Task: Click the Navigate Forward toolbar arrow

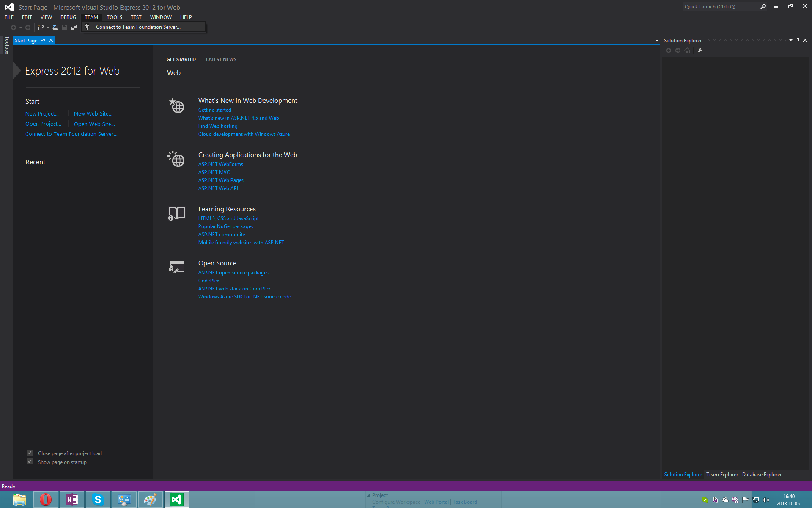Action: [28, 28]
